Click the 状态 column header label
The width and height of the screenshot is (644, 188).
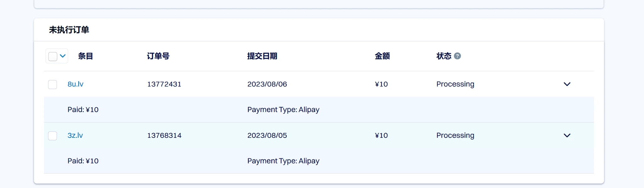(x=444, y=56)
